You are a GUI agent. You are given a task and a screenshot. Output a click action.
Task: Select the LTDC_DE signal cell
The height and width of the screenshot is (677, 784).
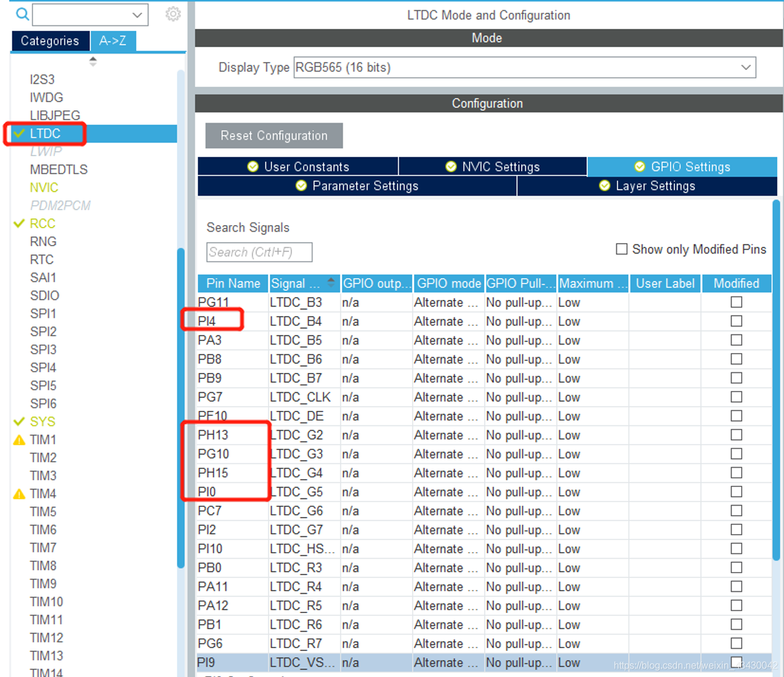point(304,416)
